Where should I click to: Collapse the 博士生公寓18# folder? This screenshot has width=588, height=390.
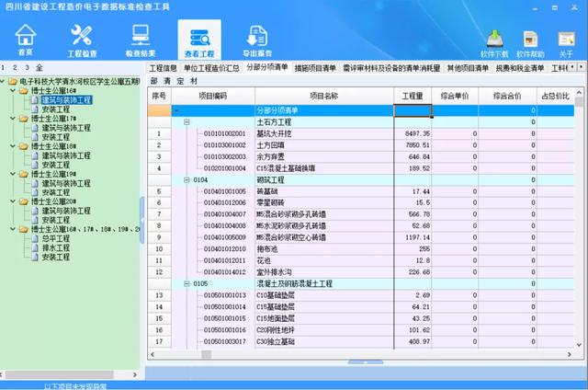coord(13,146)
